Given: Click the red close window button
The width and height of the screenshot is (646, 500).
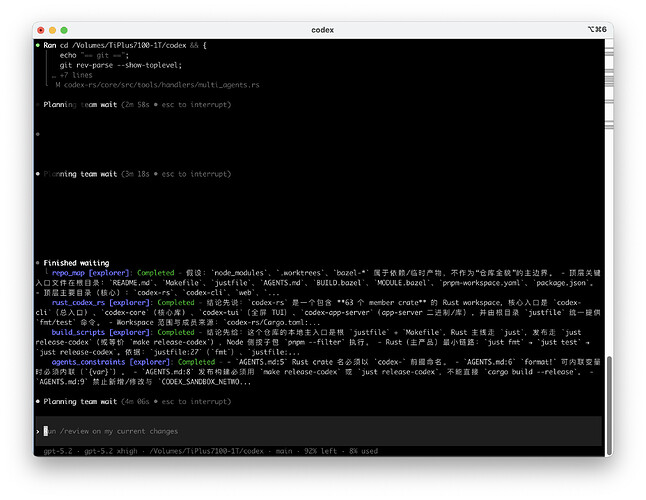Looking at the screenshot, I should click(41, 30).
